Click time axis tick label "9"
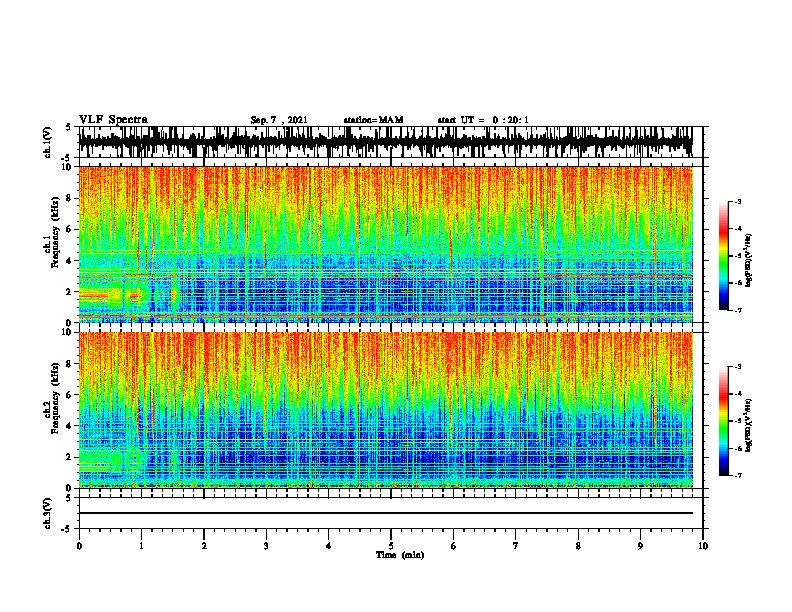 [640, 546]
